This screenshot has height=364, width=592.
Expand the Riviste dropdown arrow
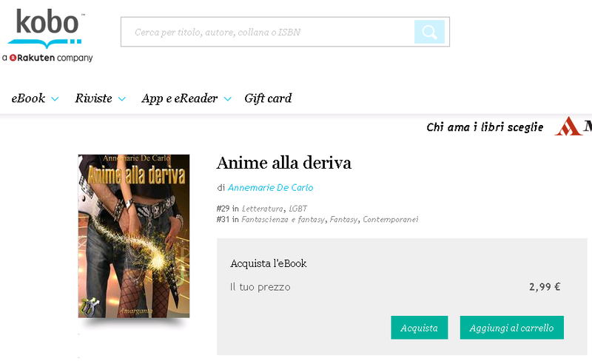[x=121, y=99]
